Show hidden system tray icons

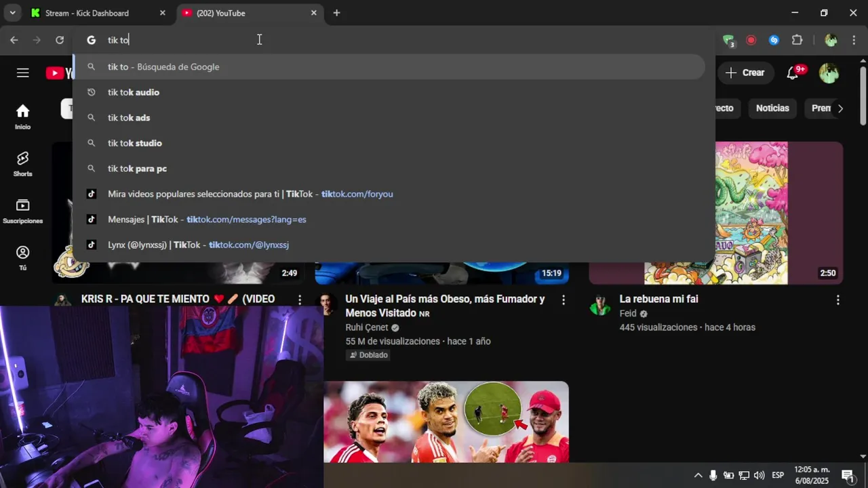coord(698,475)
